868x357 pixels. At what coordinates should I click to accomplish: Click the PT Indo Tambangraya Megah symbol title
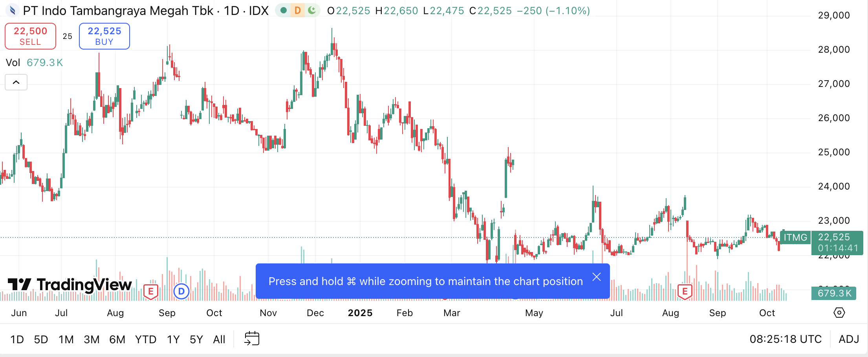pyautogui.click(x=118, y=11)
